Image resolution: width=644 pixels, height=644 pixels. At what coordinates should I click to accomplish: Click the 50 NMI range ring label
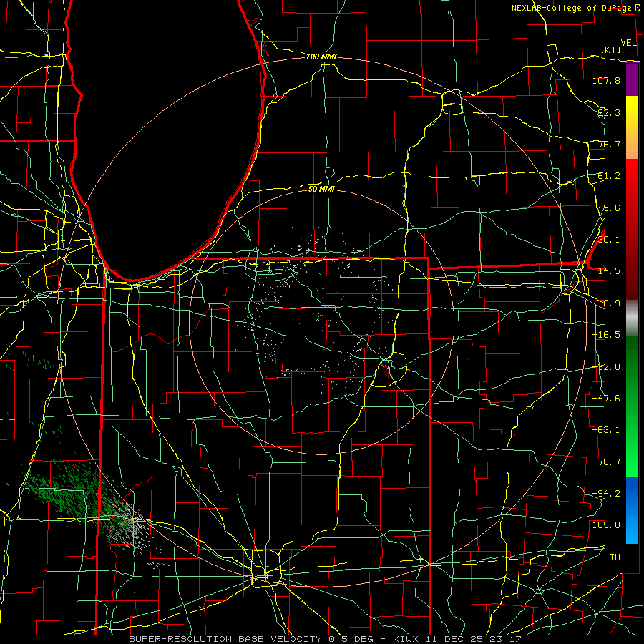click(x=321, y=189)
